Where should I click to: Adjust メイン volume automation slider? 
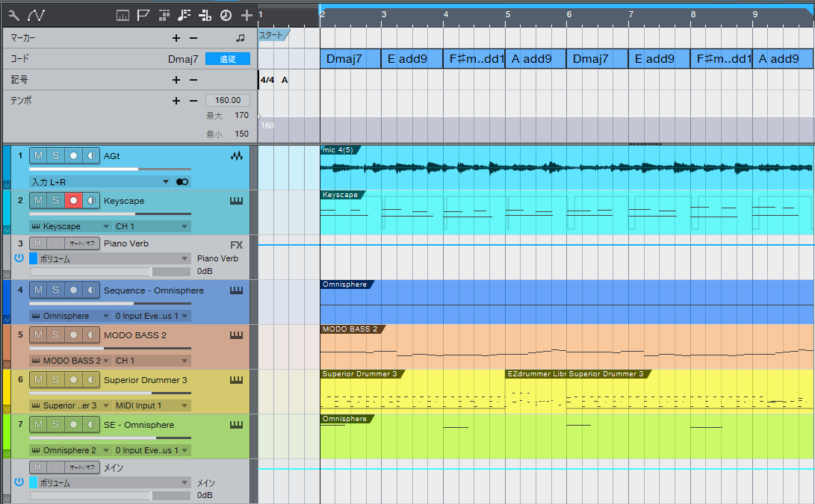pos(111,496)
